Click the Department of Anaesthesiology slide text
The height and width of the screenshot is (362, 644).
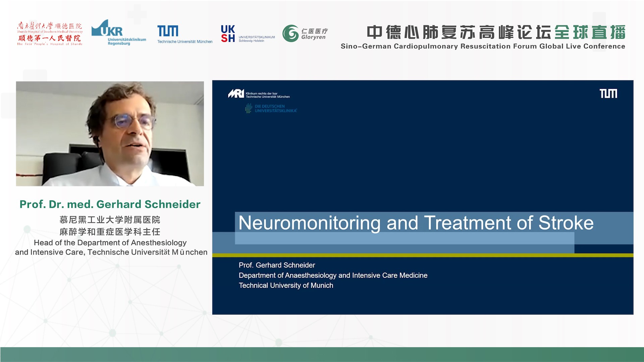pyautogui.click(x=333, y=276)
